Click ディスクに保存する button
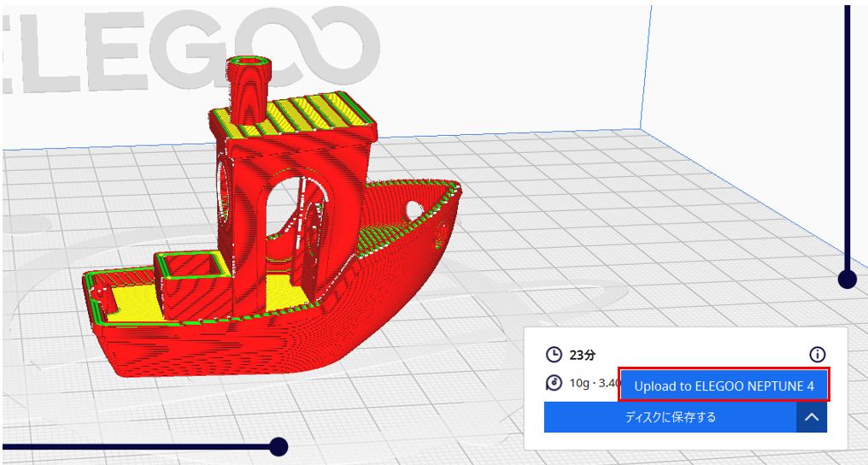The image size is (868, 465). 671,417
